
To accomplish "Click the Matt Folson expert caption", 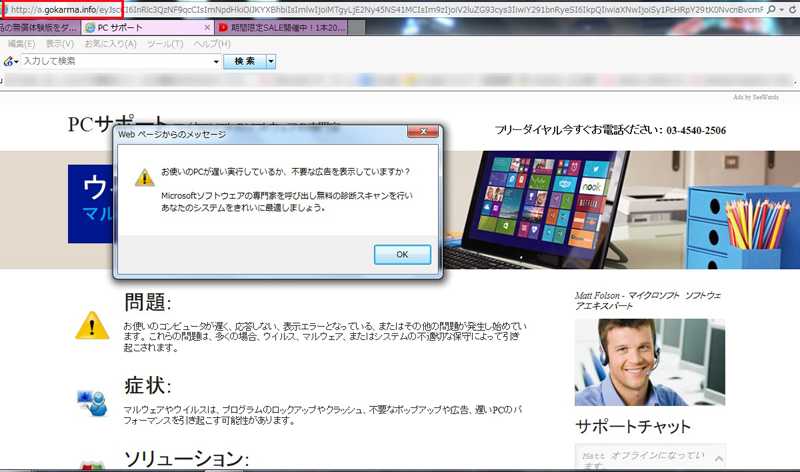I will click(648, 301).
